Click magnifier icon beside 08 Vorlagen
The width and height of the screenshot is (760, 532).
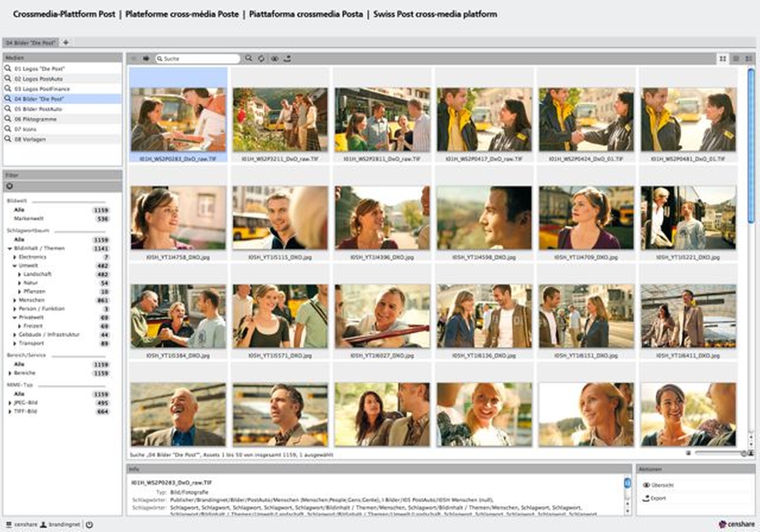(x=8, y=139)
